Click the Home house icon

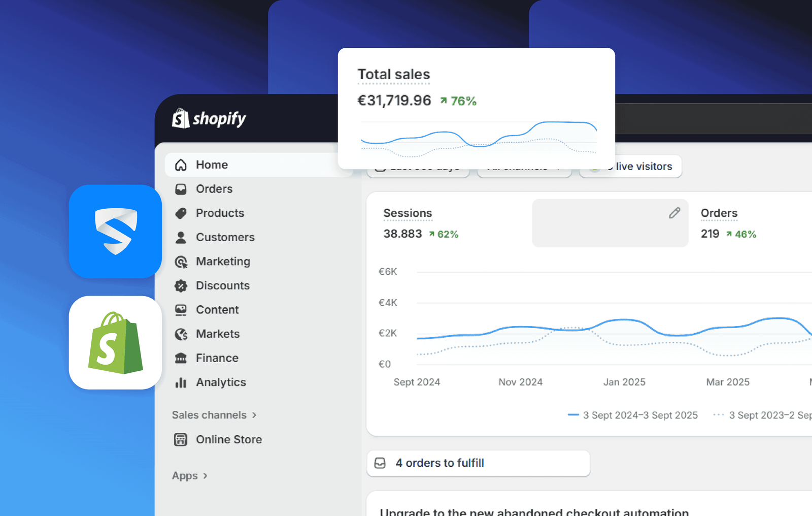181,165
